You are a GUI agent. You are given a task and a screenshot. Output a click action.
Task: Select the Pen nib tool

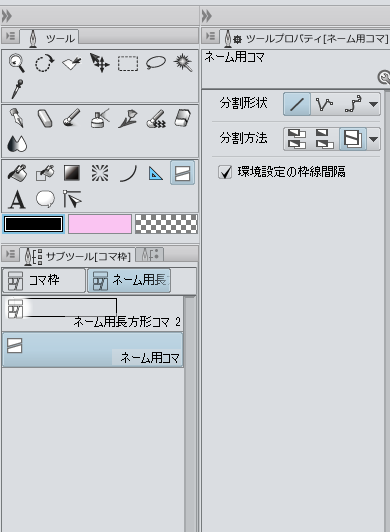pyautogui.click(x=17, y=118)
